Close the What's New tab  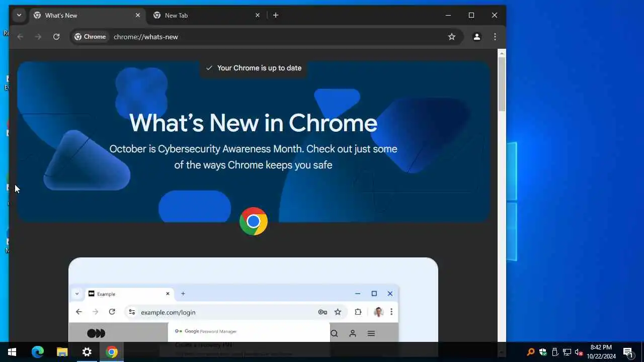click(x=138, y=15)
